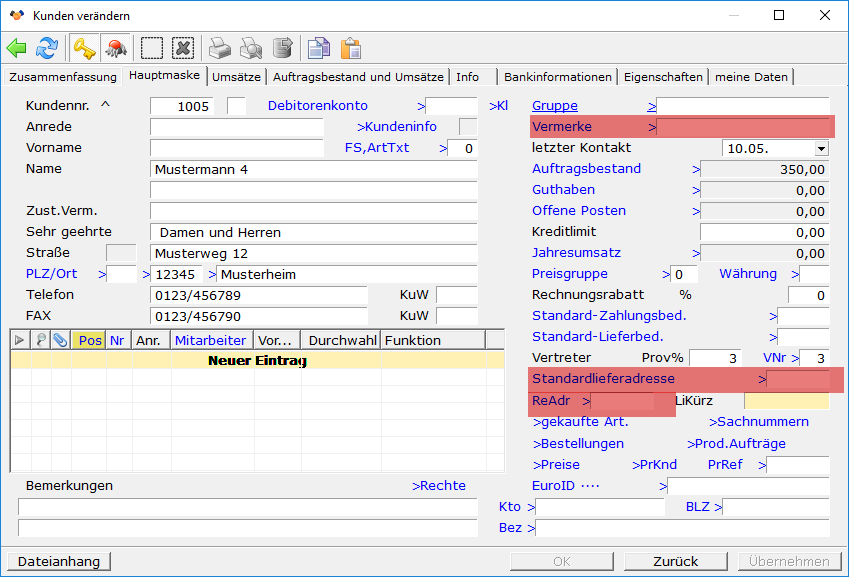Image resolution: width=849 pixels, height=577 pixels.
Task: Click the Dateianhang button
Action: pyautogui.click(x=59, y=561)
